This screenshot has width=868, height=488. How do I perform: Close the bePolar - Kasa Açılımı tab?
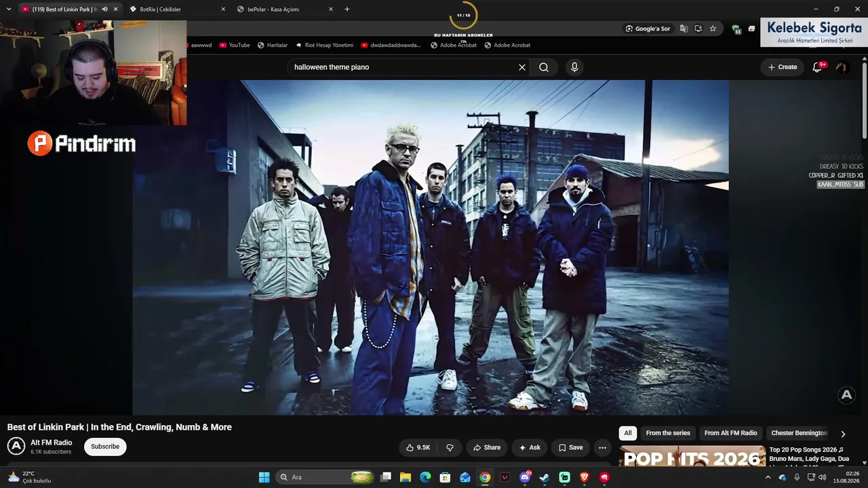pyautogui.click(x=331, y=9)
